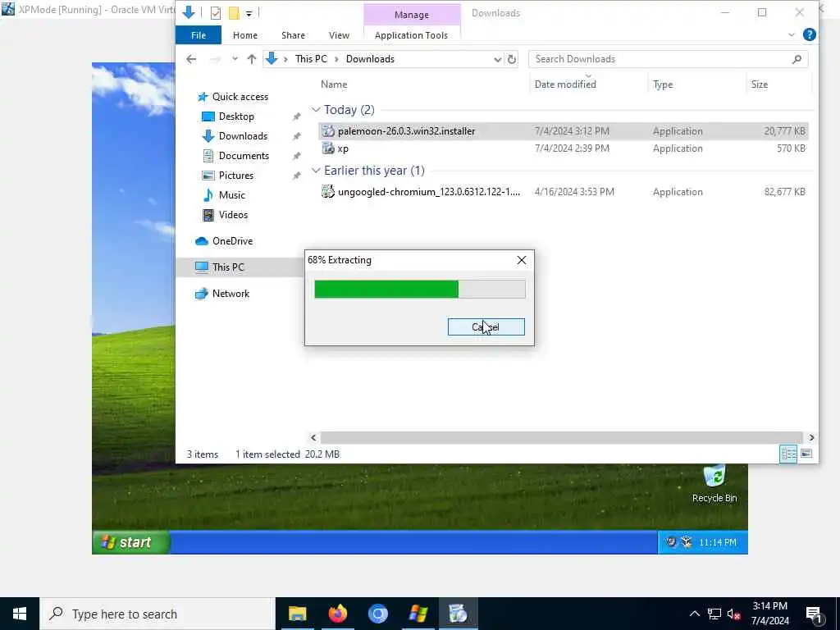Open Network in the navigation pane
This screenshot has width=840, height=630.
click(x=231, y=294)
